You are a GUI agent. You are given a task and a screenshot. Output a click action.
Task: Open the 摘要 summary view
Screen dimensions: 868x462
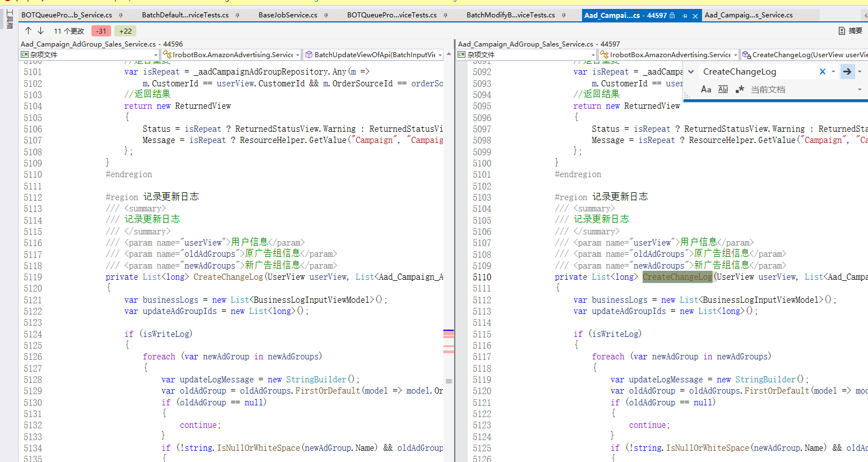pyautogui.click(x=850, y=31)
